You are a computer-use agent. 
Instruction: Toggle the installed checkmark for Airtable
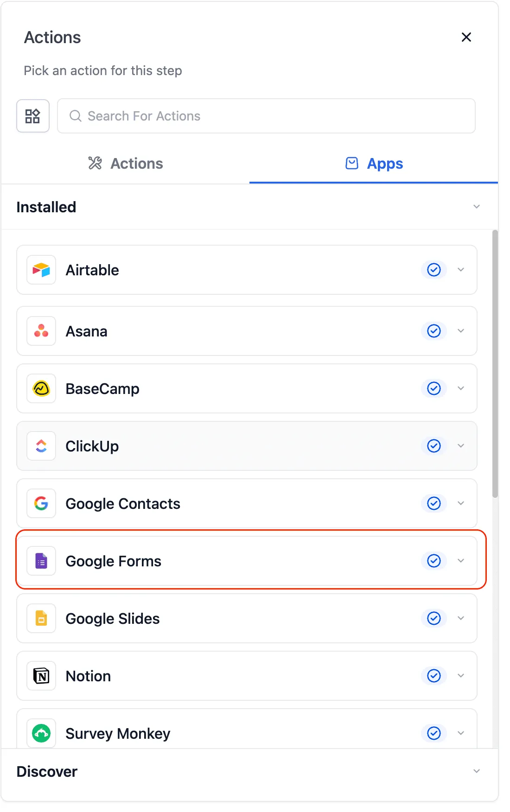[x=433, y=270]
